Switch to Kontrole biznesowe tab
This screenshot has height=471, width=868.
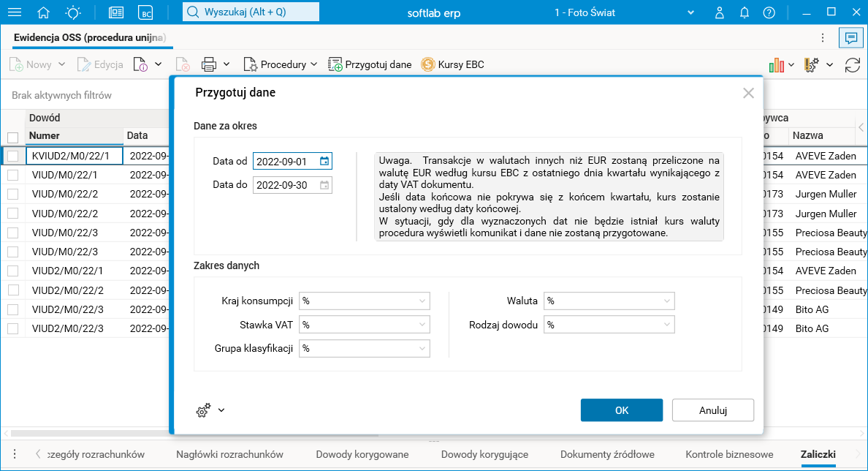pos(729,455)
